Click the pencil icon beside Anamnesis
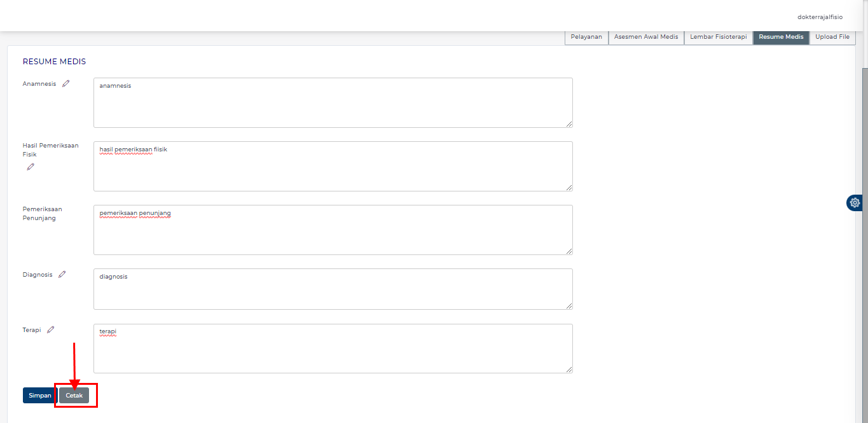 pyautogui.click(x=66, y=83)
